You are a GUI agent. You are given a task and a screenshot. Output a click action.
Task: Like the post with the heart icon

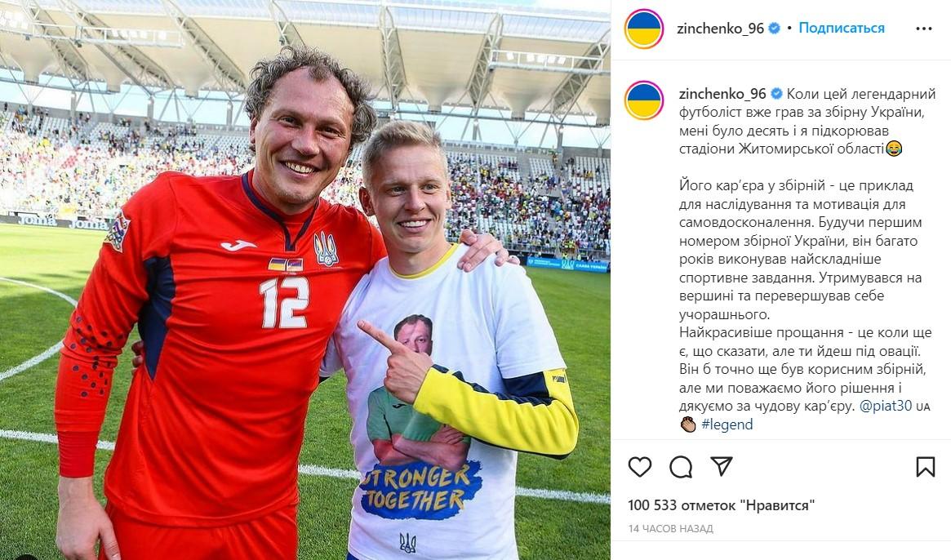click(x=639, y=467)
